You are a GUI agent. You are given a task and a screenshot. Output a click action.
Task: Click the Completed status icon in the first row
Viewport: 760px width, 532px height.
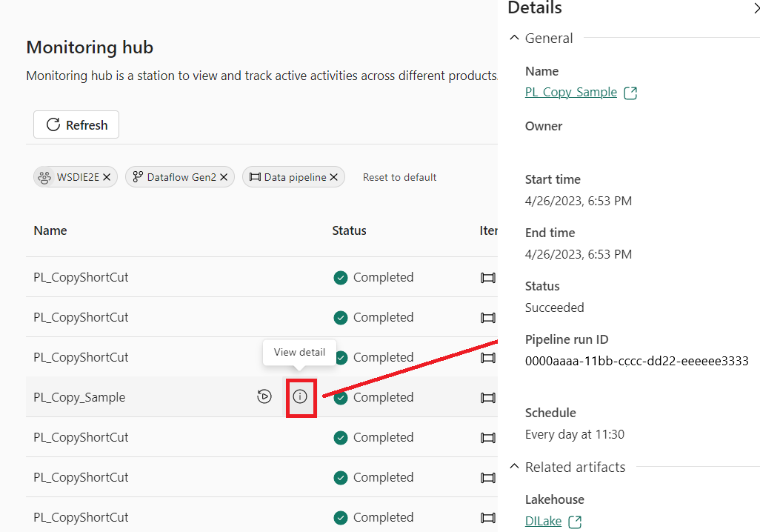(341, 278)
